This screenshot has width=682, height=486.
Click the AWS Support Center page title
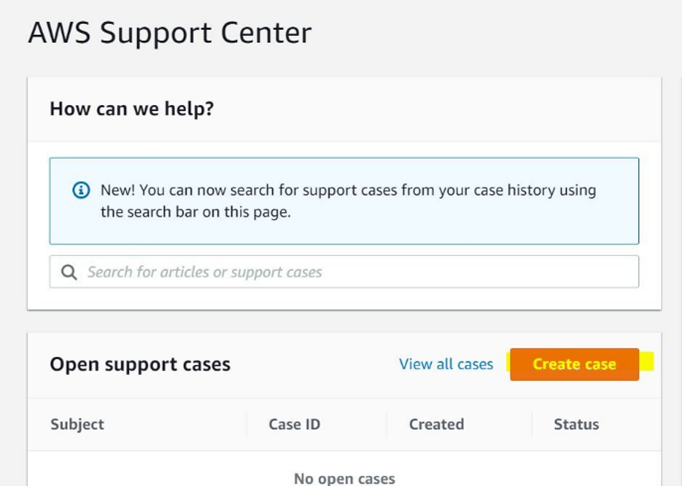click(170, 32)
